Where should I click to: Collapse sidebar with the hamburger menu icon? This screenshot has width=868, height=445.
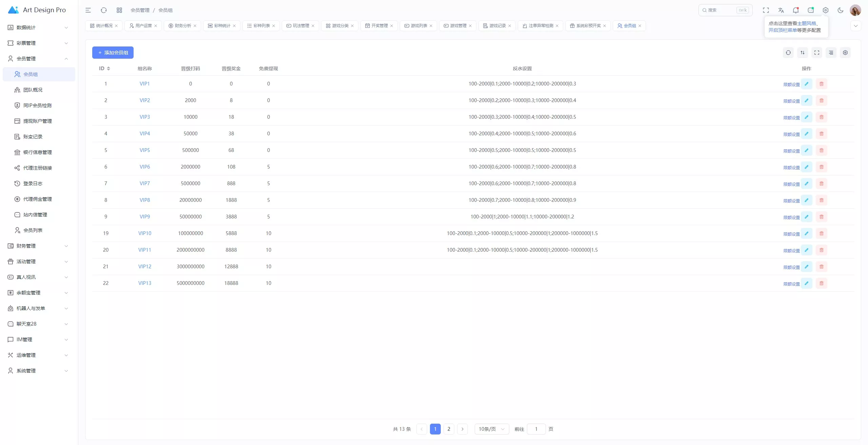(x=88, y=10)
